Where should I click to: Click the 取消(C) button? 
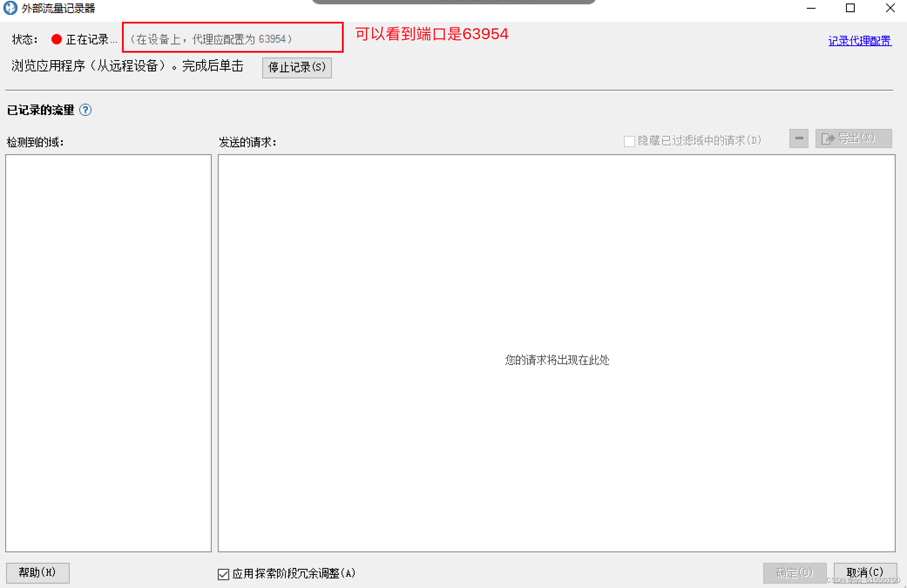pyautogui.click(x=865, y=573)
